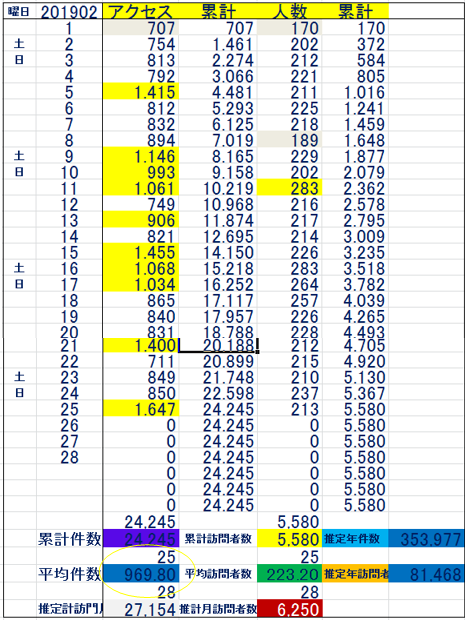
Task: Click the active cell showing 20.188
Action: pyautogui.click(x=219, y=345)
